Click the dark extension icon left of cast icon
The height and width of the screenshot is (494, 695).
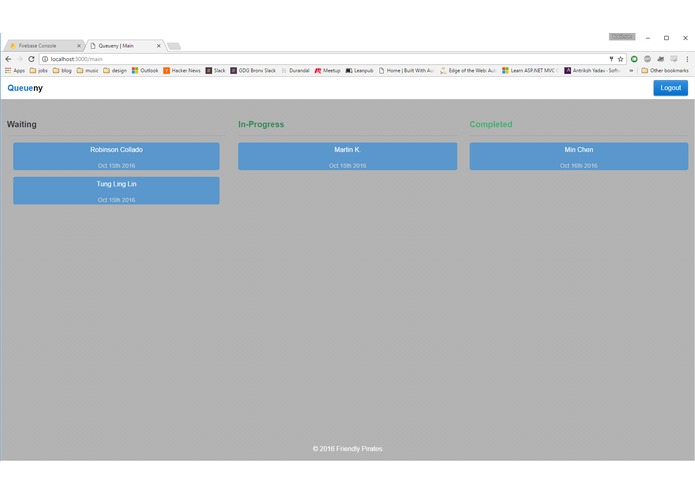[x=661, y=59]
